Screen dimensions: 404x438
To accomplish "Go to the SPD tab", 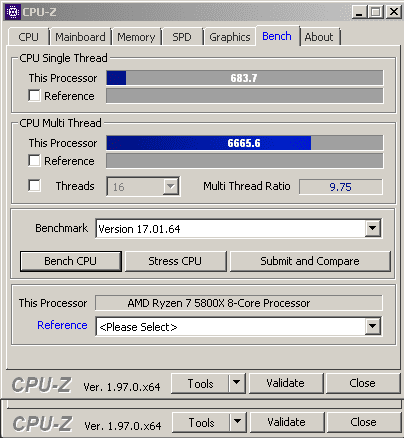I will pos(182,37).
